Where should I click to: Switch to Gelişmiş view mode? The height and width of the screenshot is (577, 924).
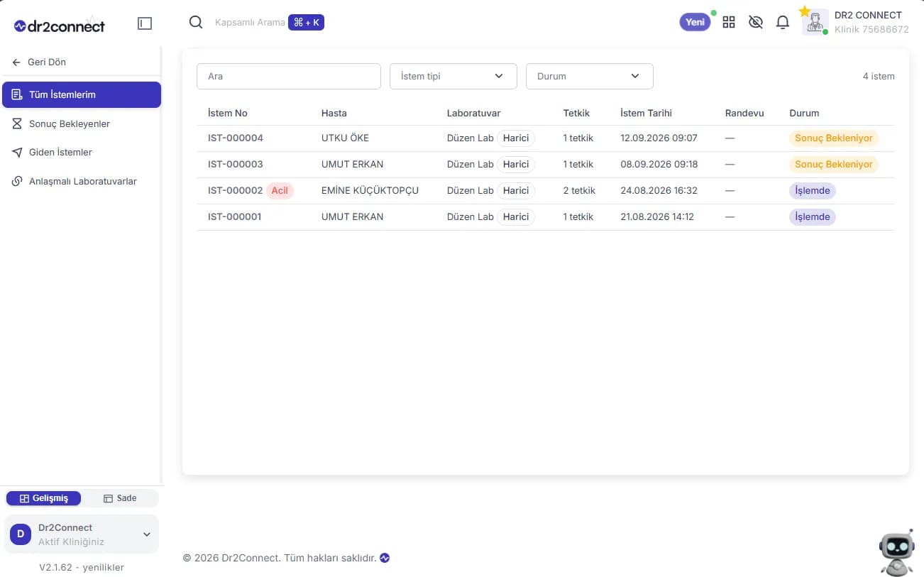click(44, 498)
